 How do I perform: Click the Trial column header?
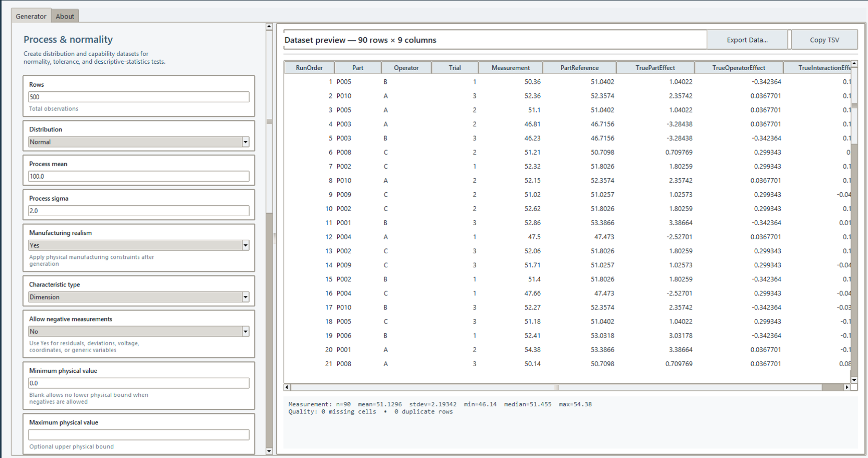pos(455,68)
